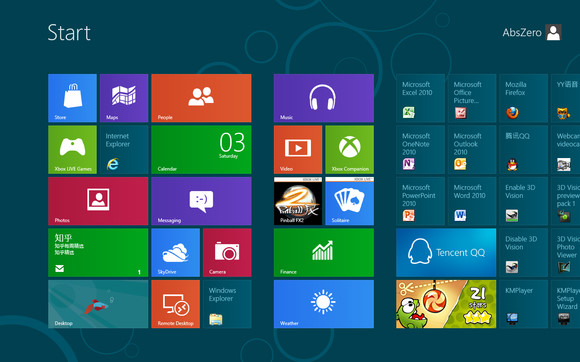Open the 腾讯QQ penguin tile

point(523,150)
